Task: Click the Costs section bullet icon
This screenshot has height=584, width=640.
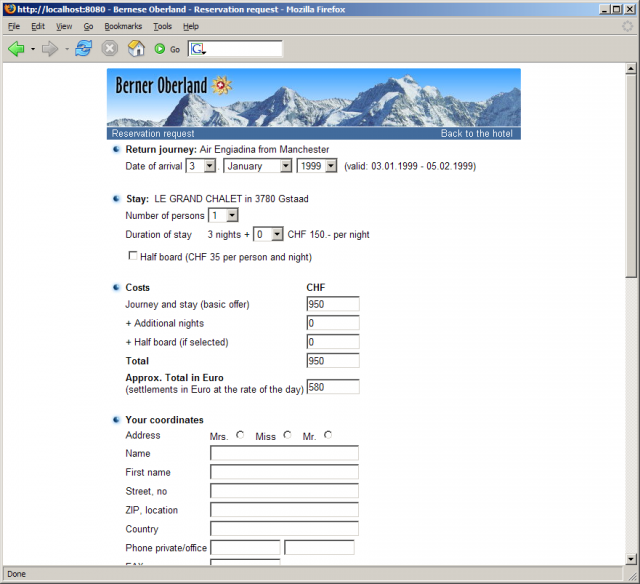Action: (x=116, y=287)
